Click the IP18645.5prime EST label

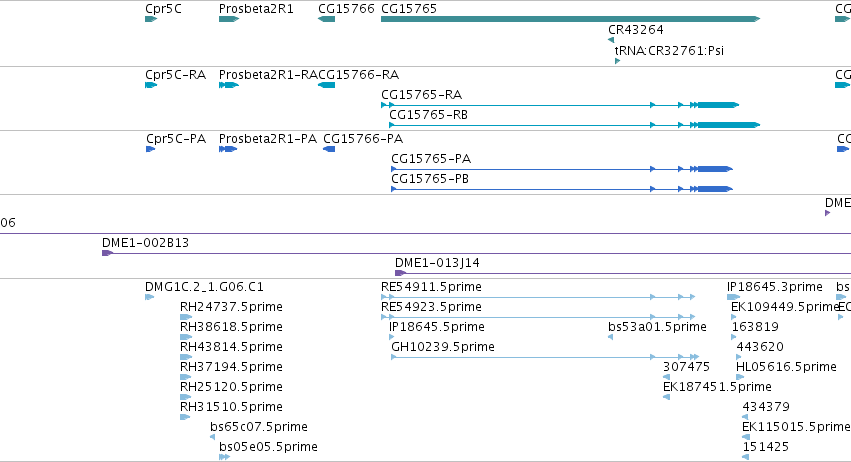[437, 327]
